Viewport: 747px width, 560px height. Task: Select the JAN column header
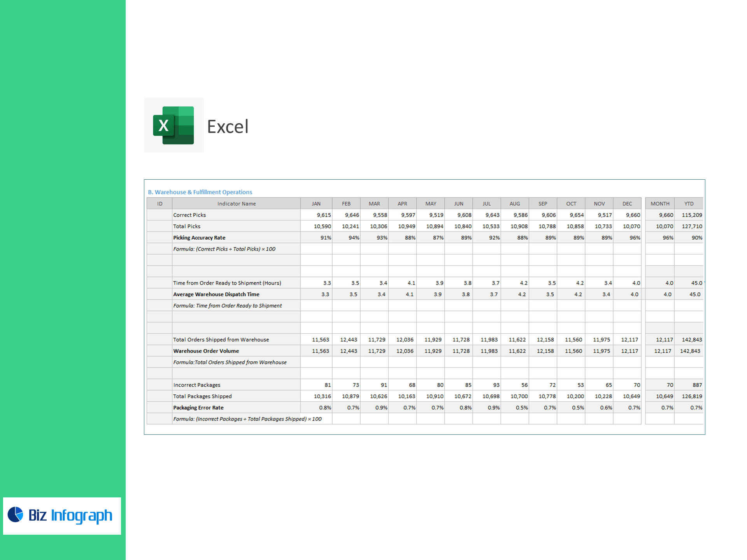(316, 204)
